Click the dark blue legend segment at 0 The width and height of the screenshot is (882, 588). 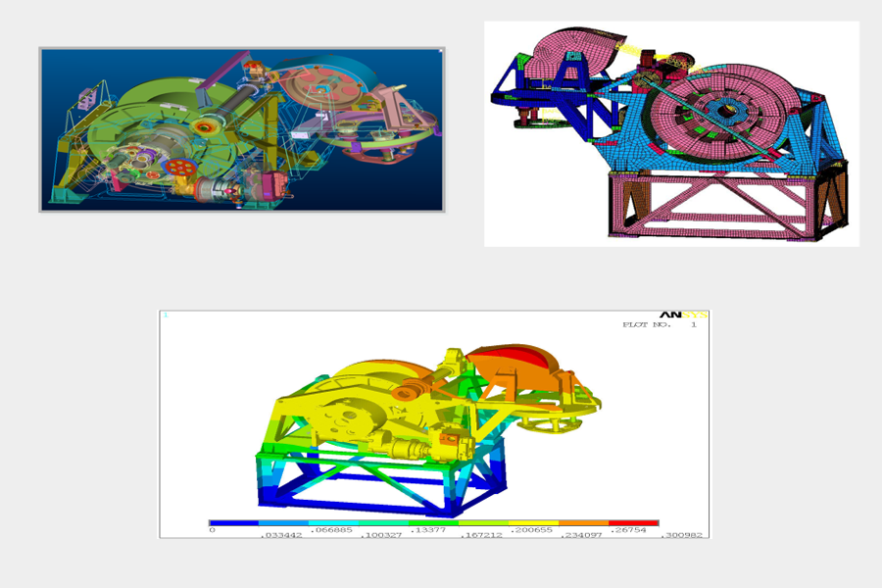[x=233, y=523]
